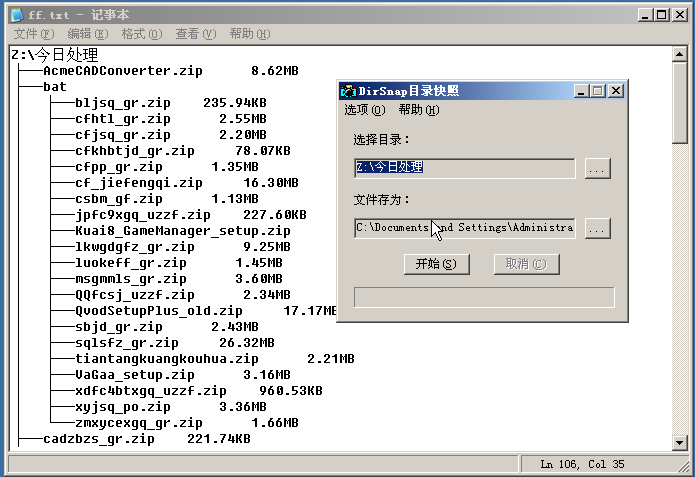Click zmxycexgq_gr.zip text line
The width and height of the screenshot is (695, 477).
[187, 422]
